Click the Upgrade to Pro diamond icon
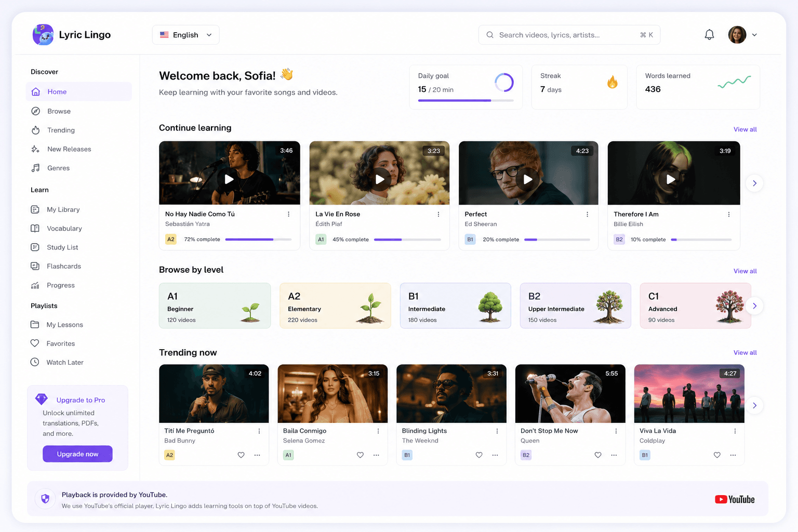This screenshot has width=798, height=532. click(42, 399)
